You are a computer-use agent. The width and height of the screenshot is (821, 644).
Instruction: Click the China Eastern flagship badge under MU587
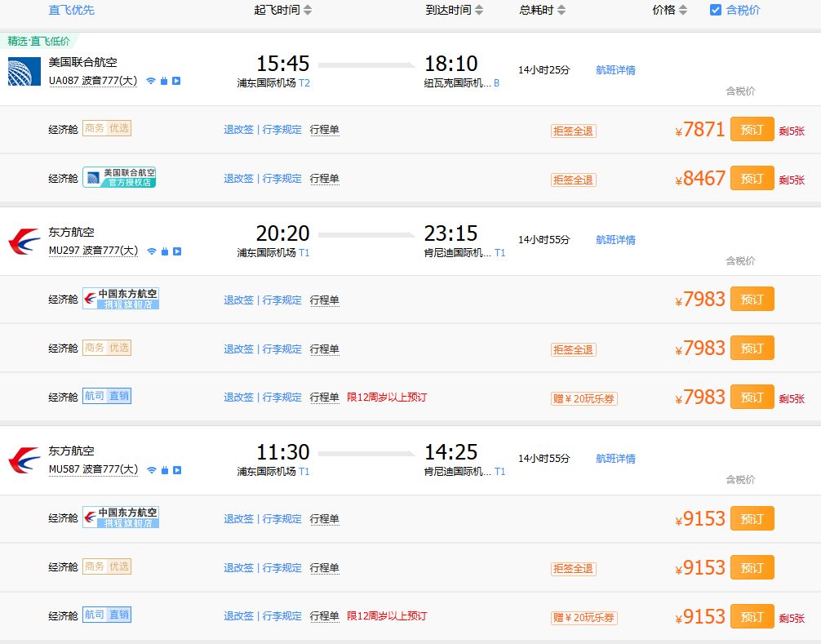click(121, 517)
